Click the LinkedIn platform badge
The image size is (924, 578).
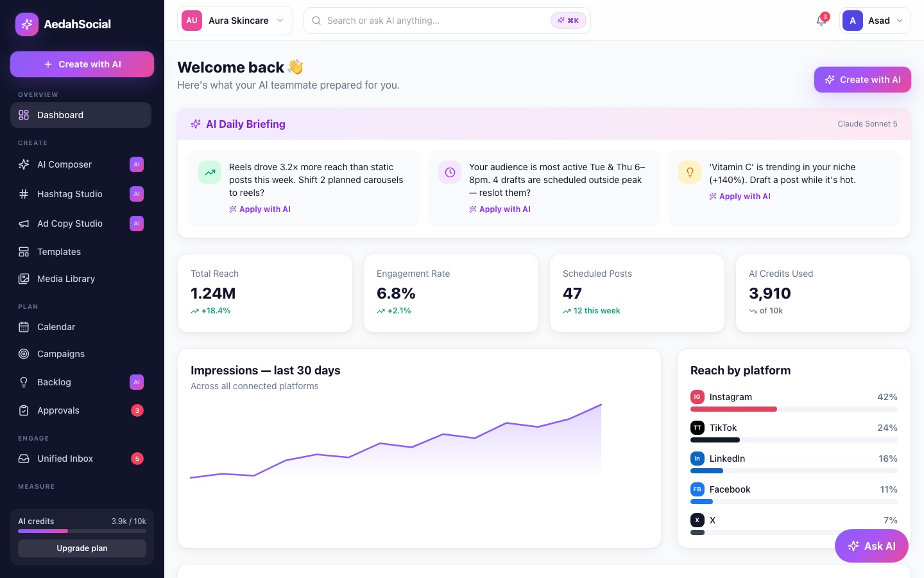tap(697, 459)
